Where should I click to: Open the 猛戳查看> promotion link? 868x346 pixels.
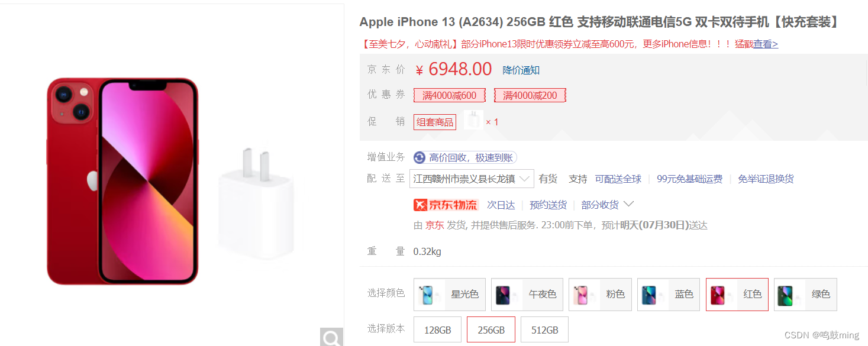[x=756, y=44]
